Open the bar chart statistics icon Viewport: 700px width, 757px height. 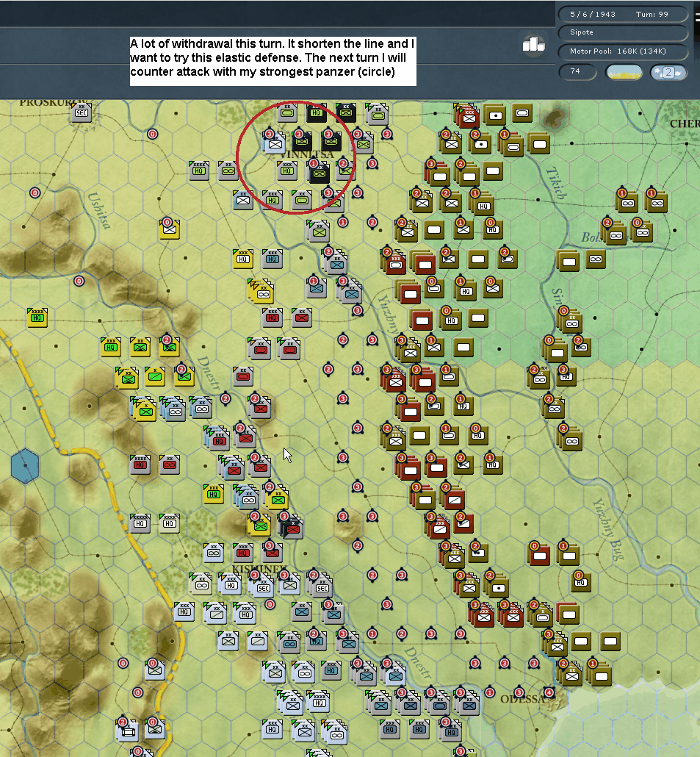coord(533,44)
